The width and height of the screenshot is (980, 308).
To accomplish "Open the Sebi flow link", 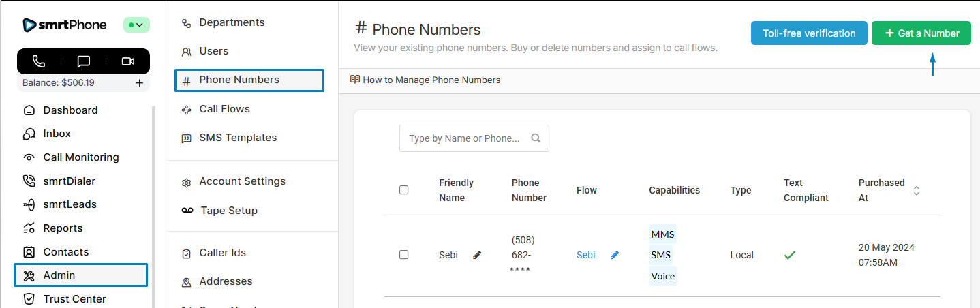I will (x=585, y=255).
